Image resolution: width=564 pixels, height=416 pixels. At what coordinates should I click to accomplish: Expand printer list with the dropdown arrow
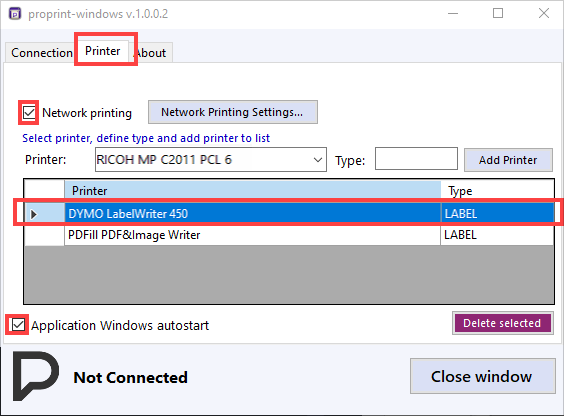(x=317, y=160)
